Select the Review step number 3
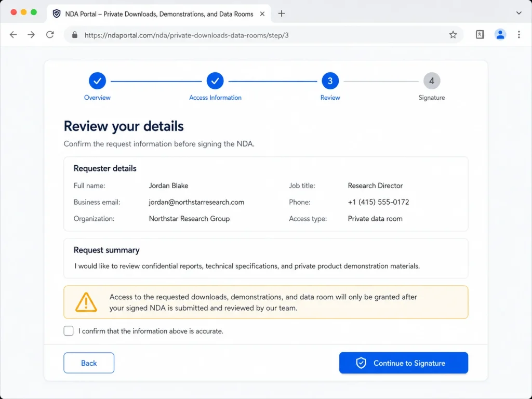 (330, 81)
